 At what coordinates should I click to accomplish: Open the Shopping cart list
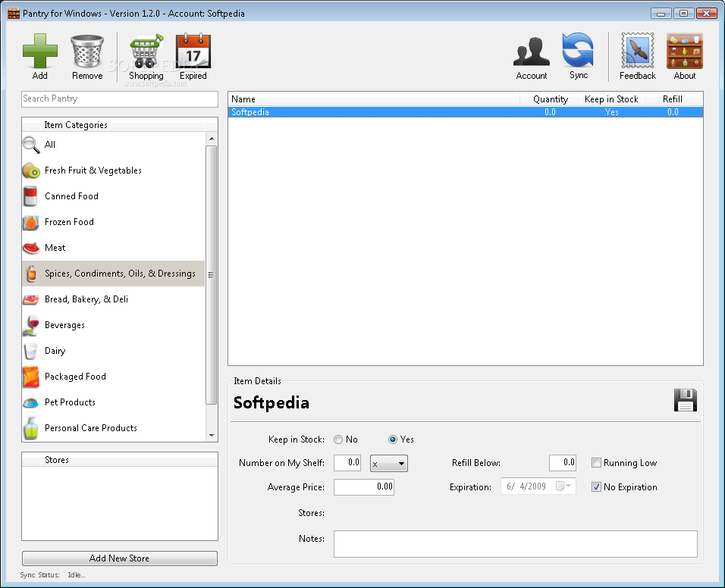pyautogui.click(x=146, y=51)
